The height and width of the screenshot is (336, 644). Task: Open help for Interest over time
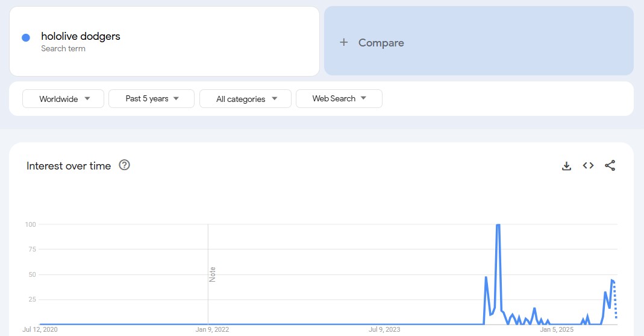[125, 165]
